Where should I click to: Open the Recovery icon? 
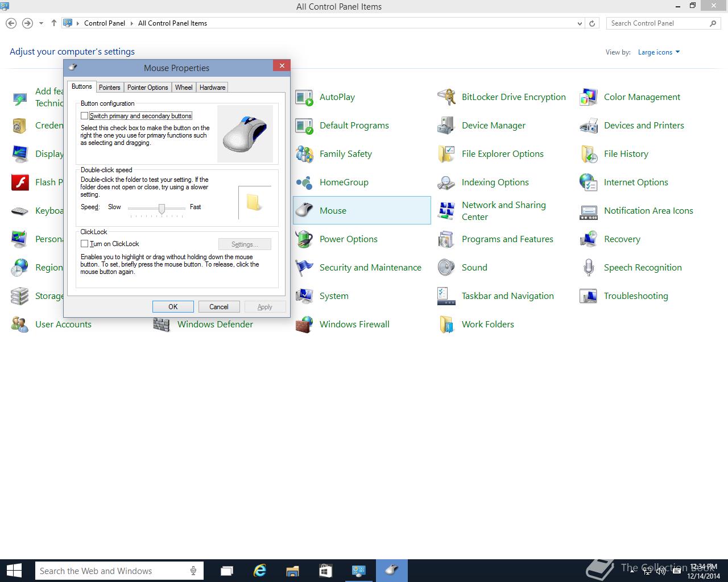click(589, 239)
